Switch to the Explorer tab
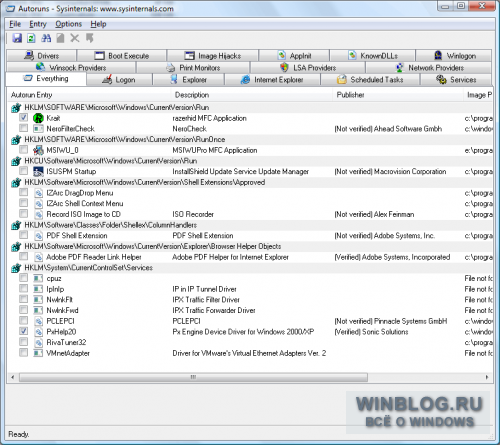 [x=189, y=80]
